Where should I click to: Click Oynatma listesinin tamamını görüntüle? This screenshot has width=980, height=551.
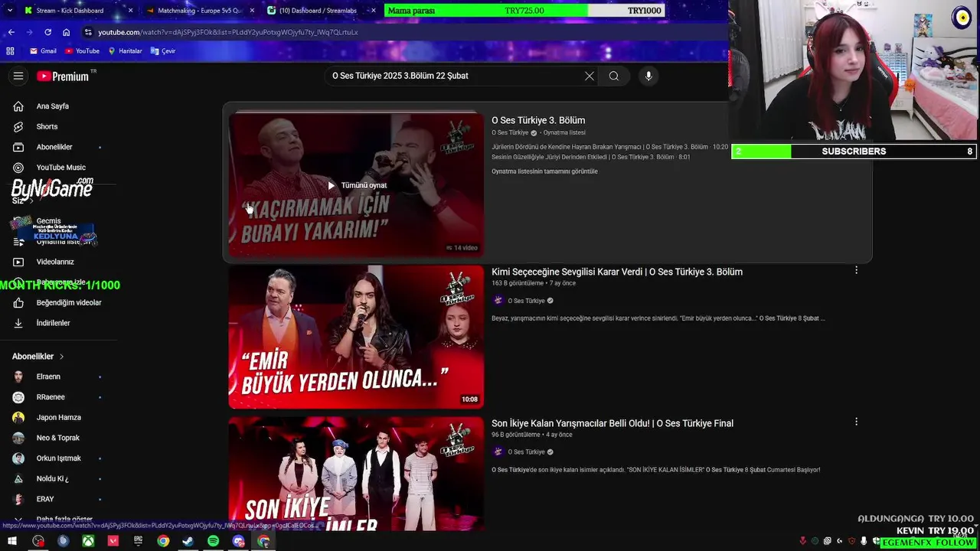pyautogui.click(x=544, y=171)
